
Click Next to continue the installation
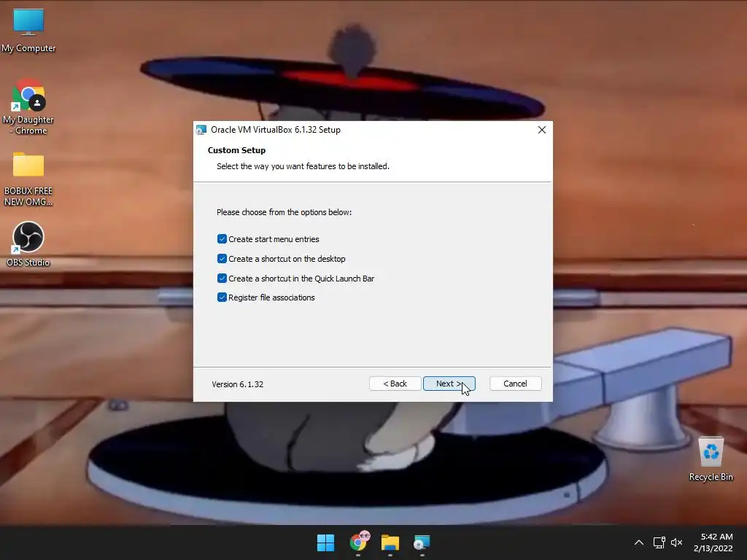point(449,384)
